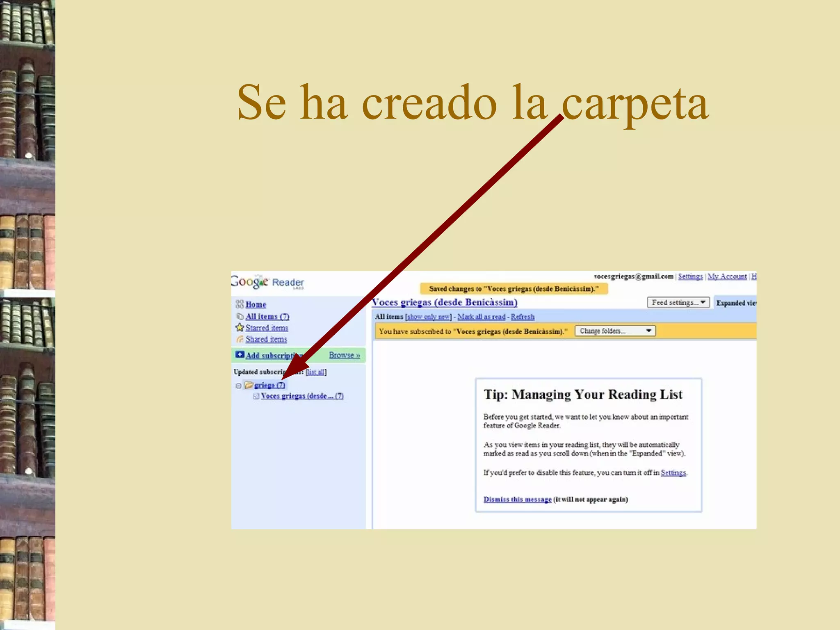Click the Refresh link
The height and width of the screenshot is (630, 840).
click(x=522, y=317)
